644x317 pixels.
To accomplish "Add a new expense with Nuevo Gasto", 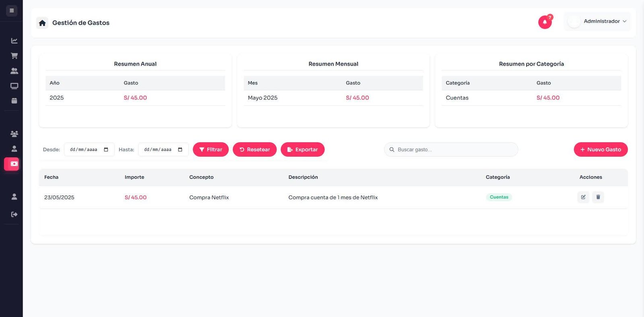I will [601, 150].
